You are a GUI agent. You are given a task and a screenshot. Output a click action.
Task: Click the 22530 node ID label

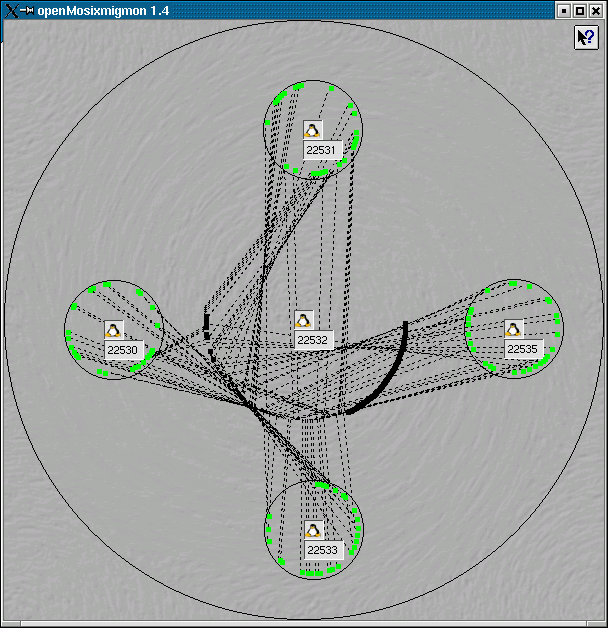click(x=123, y=350)
